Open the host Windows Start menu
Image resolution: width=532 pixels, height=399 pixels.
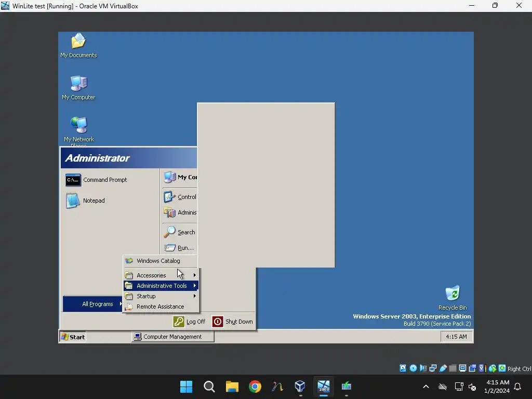click(186, 387)
